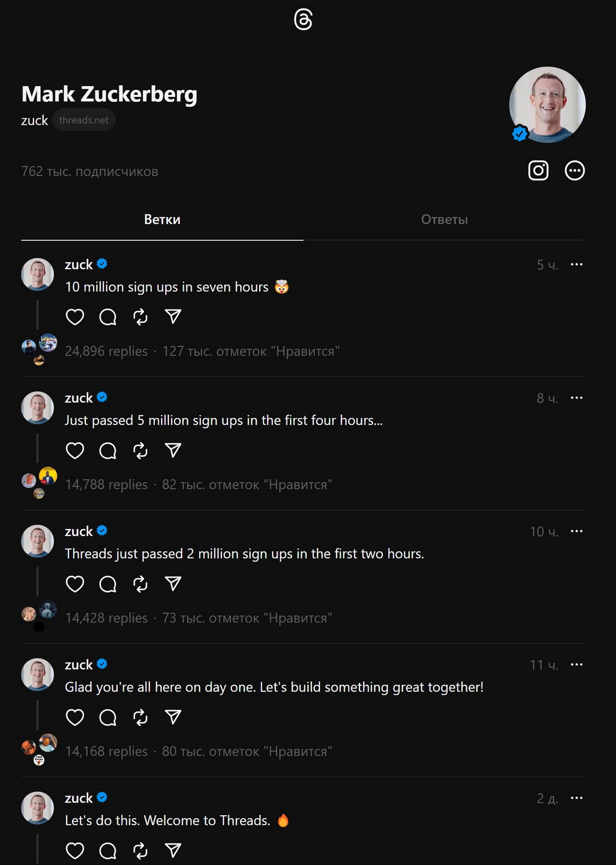
Task: Open three-dot menu on the 10 ч. post
Action: [576, 531]
